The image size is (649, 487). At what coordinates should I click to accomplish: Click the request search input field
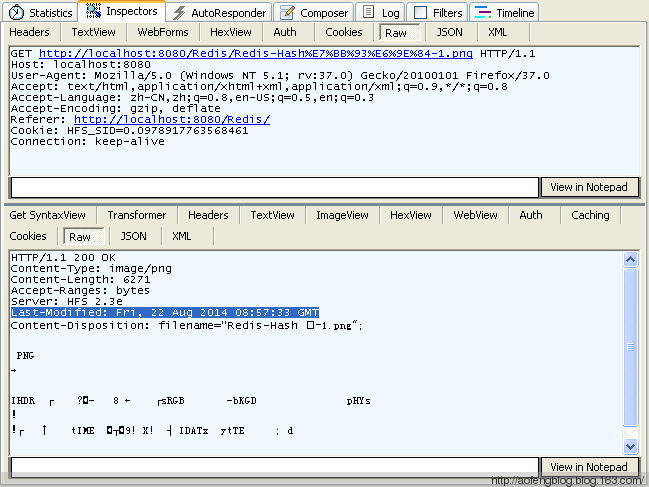[x=274, y=187]
